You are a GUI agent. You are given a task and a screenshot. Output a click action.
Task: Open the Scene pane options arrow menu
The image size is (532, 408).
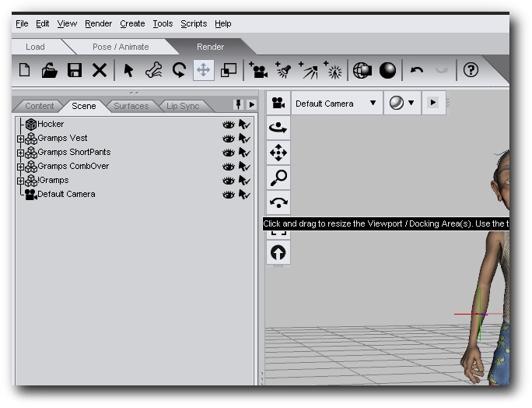coord(251,104)
